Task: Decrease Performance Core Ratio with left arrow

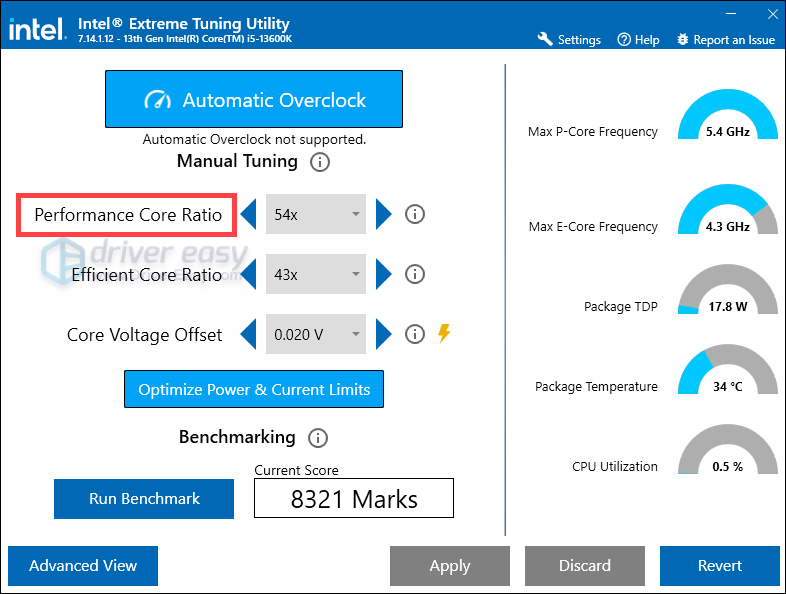Action: [x=249, y=214]
